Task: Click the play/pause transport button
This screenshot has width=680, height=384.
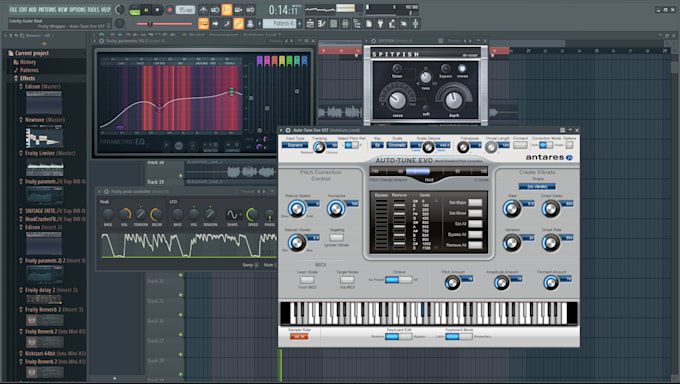Action: click(x=146, y=10)
